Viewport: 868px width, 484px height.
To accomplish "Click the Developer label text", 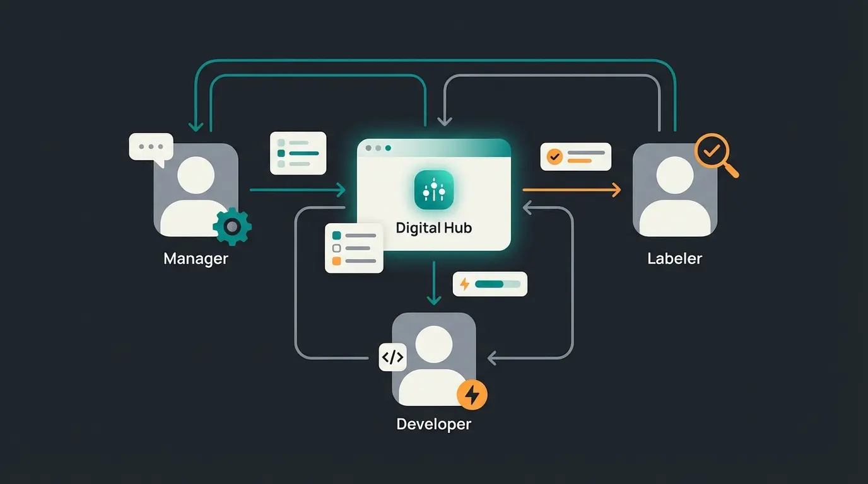I will coord(433,424).
